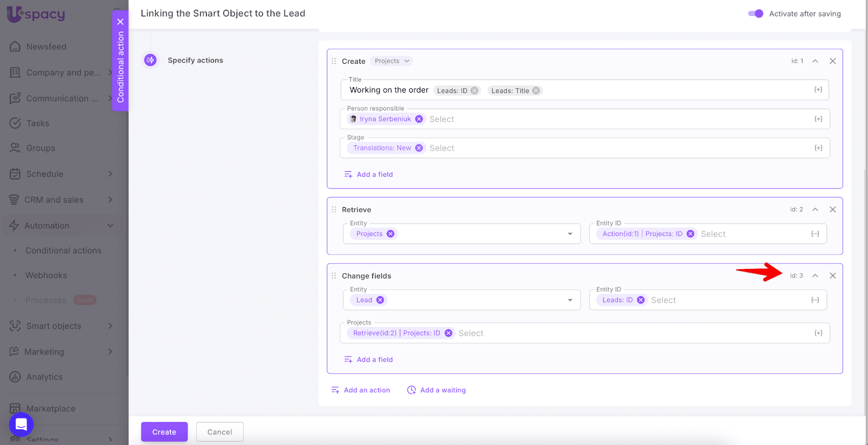Viewport: 868px width, 445px height.
Task: Delete the Create action block
Action: 832,61
